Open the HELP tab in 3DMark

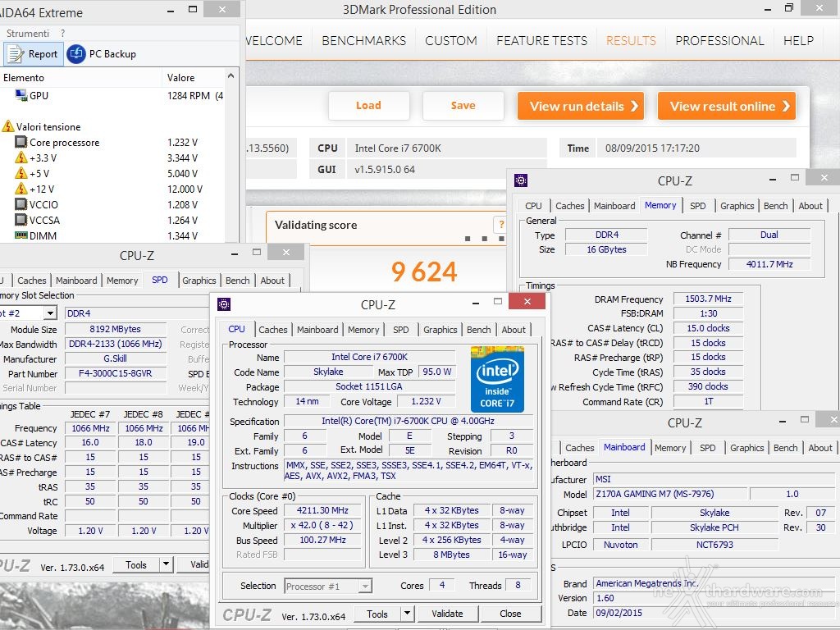[798, 41]
